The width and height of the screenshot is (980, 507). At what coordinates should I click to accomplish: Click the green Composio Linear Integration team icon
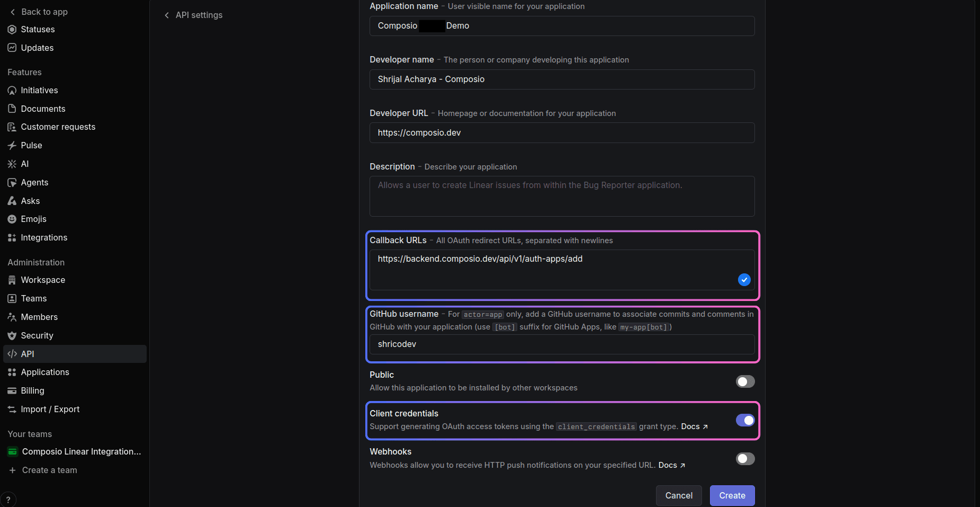coord(12,451)
